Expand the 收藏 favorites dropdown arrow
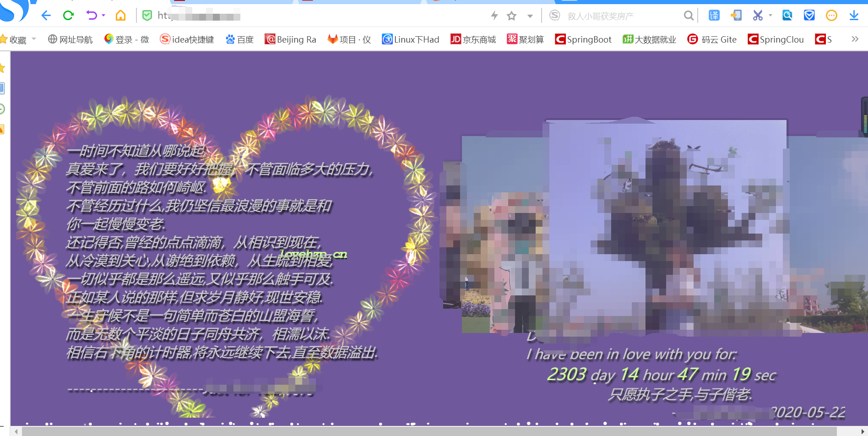868x436 pixels. [34, 39]
